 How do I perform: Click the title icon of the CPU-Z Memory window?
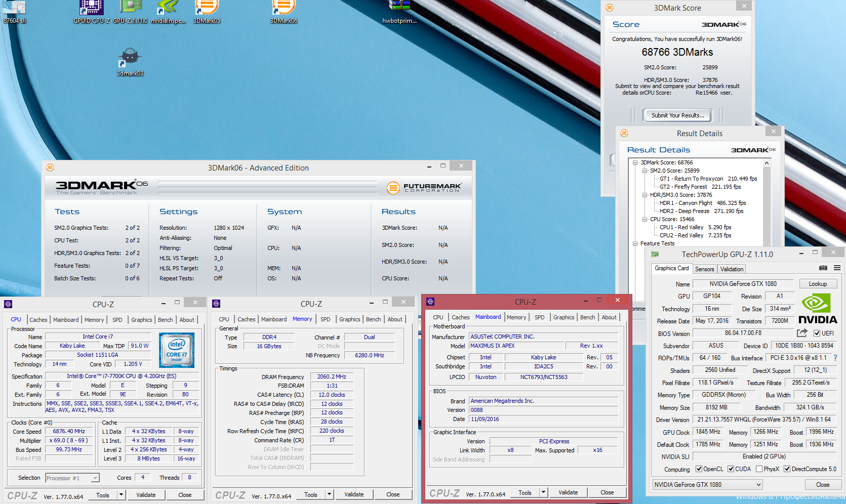(216, 304)
